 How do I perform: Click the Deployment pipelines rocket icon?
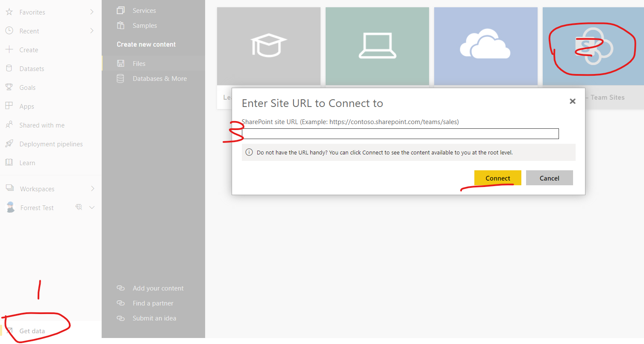[9, 144]
